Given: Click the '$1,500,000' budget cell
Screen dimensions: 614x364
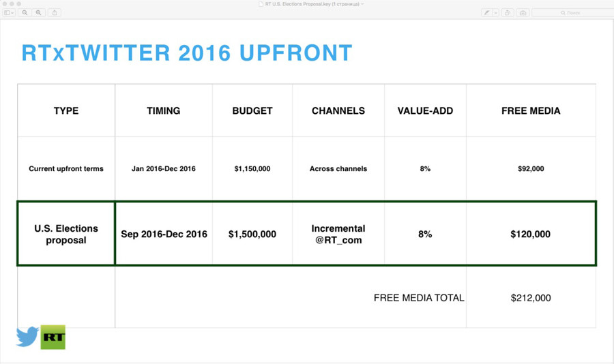Looking at the screenshot, I should (252, 234).
